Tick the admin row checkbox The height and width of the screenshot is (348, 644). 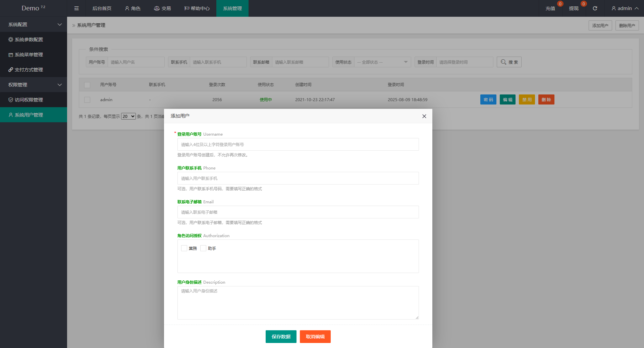point(87,100)
